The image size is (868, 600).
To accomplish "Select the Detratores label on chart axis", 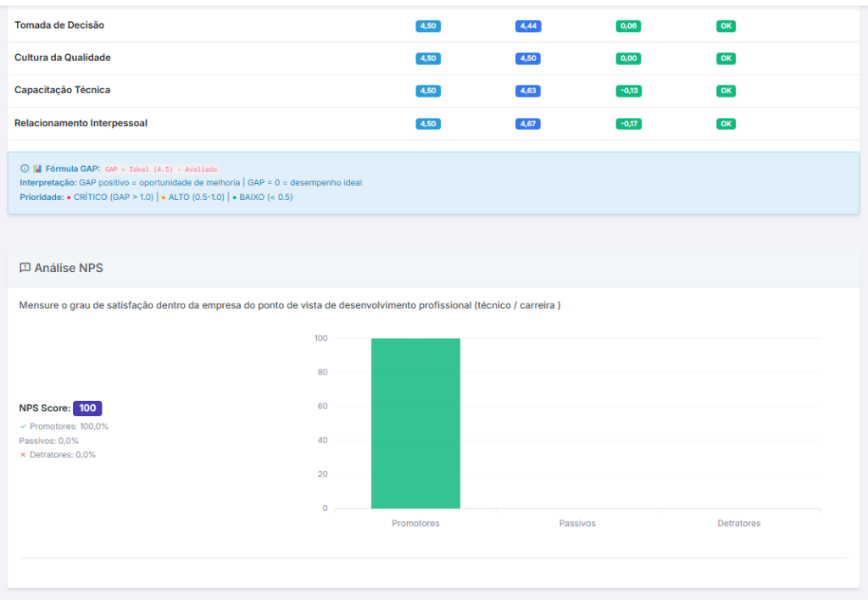I will pos(738,524).
